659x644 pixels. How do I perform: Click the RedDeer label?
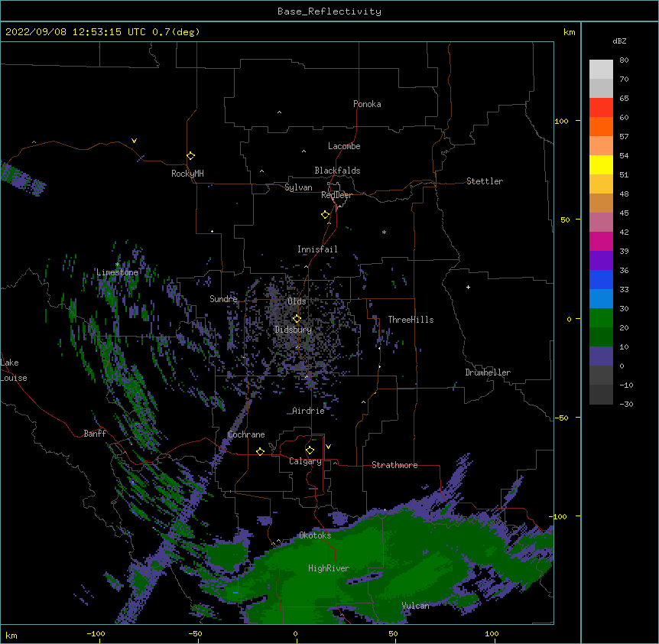[336, 195]
